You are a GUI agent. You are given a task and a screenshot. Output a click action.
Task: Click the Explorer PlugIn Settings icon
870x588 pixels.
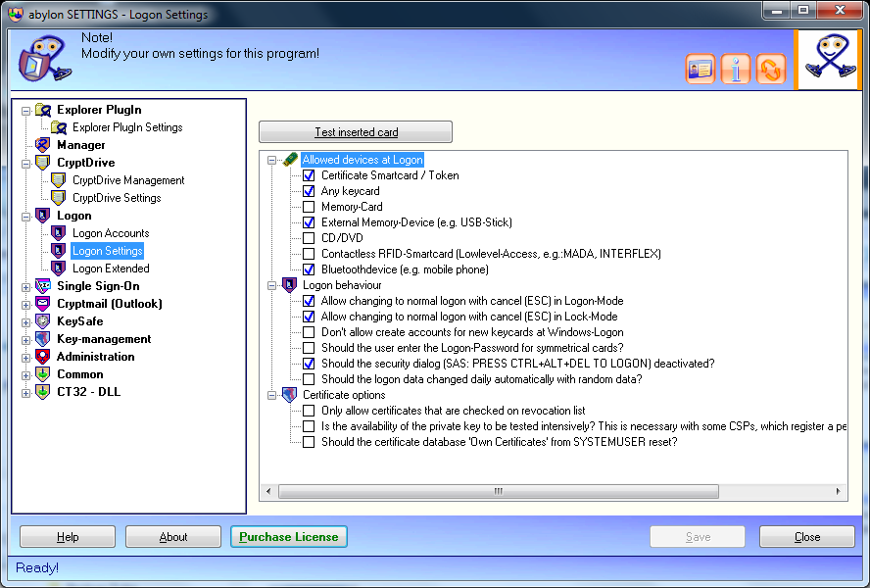tap(58, 127)
